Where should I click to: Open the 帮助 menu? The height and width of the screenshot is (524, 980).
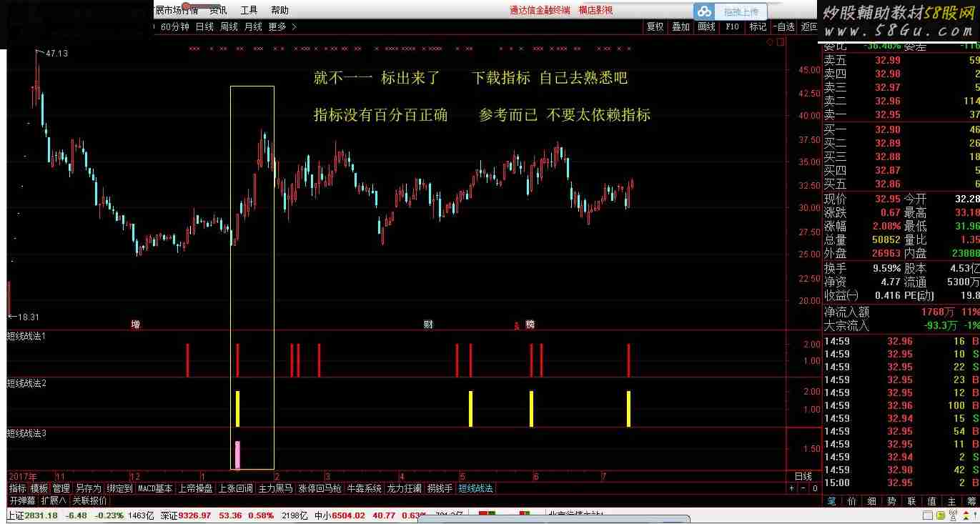tap(279, 10)
